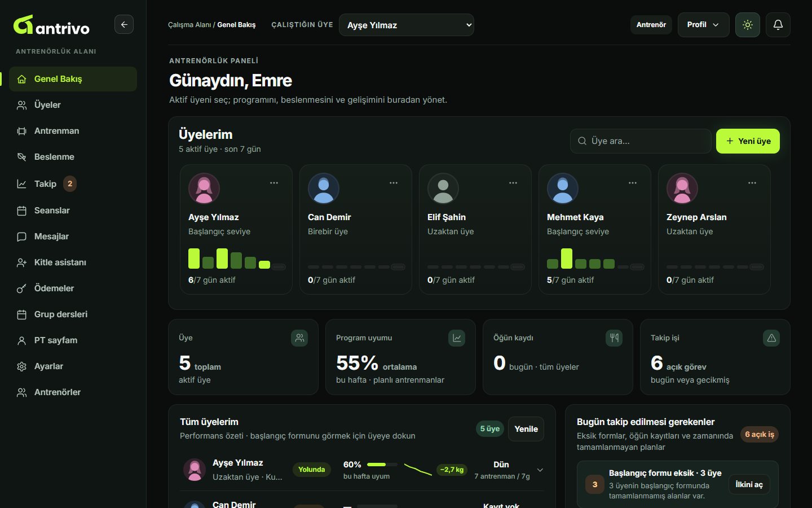The width and height of the screenshot is (812, 508).
Task: Click chart icon in Program uyumu card
Action: click(x=457, y=338)
